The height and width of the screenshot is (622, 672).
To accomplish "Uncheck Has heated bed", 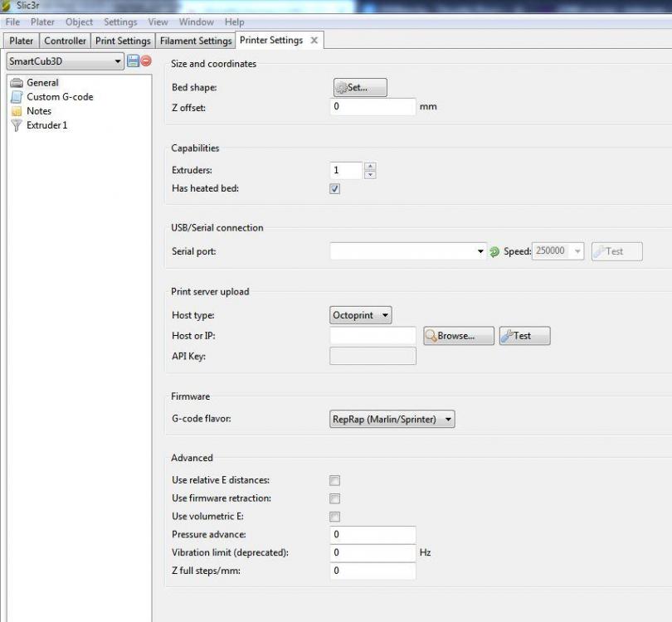I will 334,188.
